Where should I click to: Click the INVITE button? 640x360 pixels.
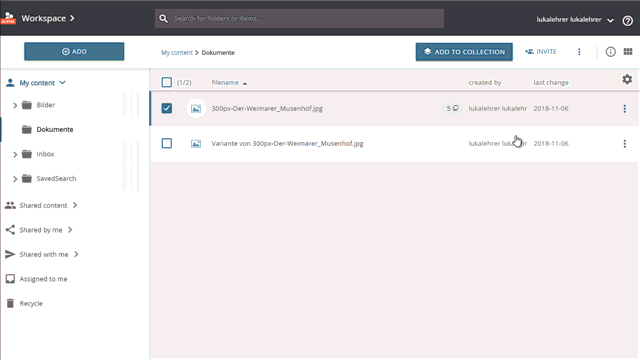point(541,52)
